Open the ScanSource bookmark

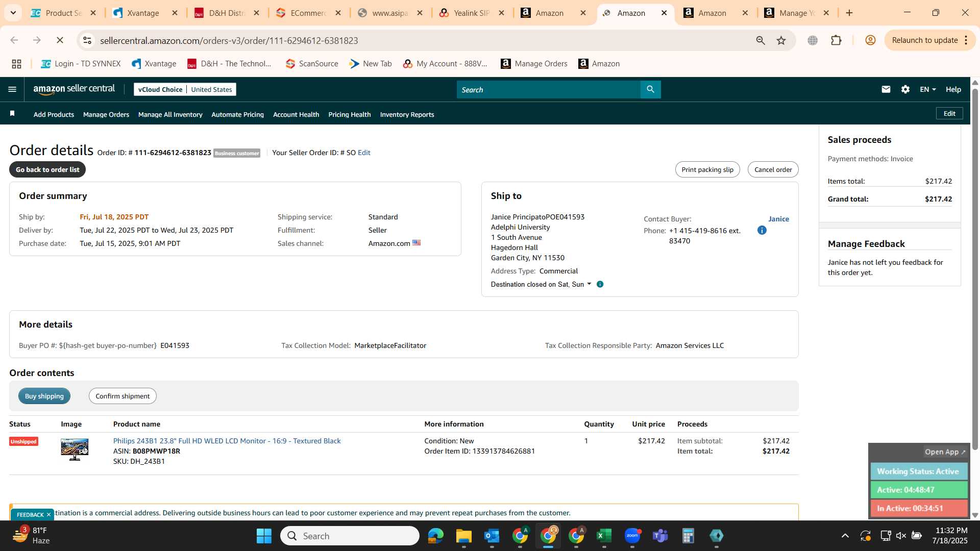coord(312,64)
